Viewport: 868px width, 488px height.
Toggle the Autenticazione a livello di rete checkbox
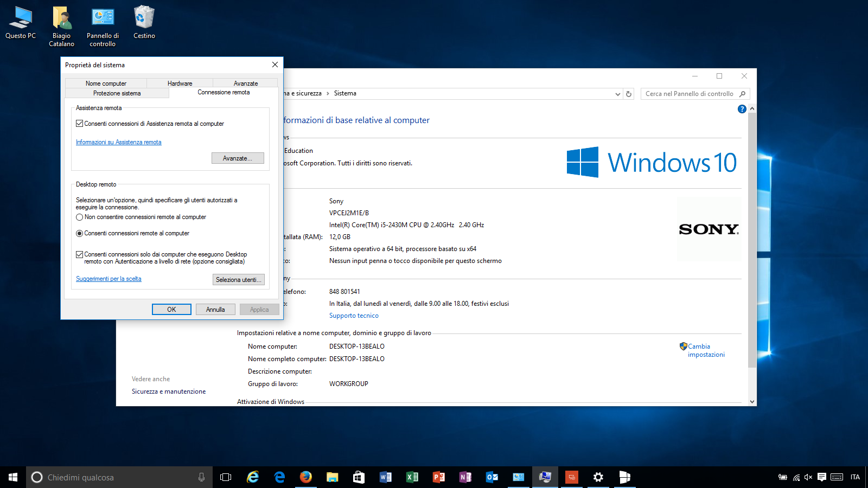(x=79, y=254)
